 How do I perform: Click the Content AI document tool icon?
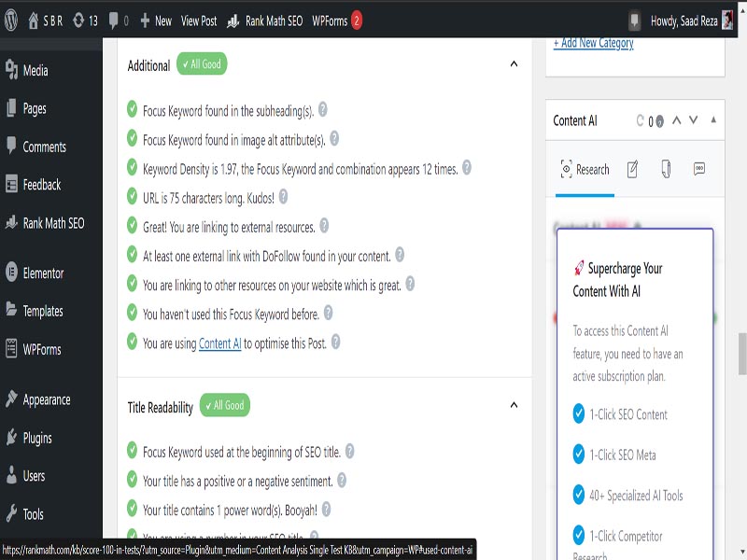click(x=667, y=170)
